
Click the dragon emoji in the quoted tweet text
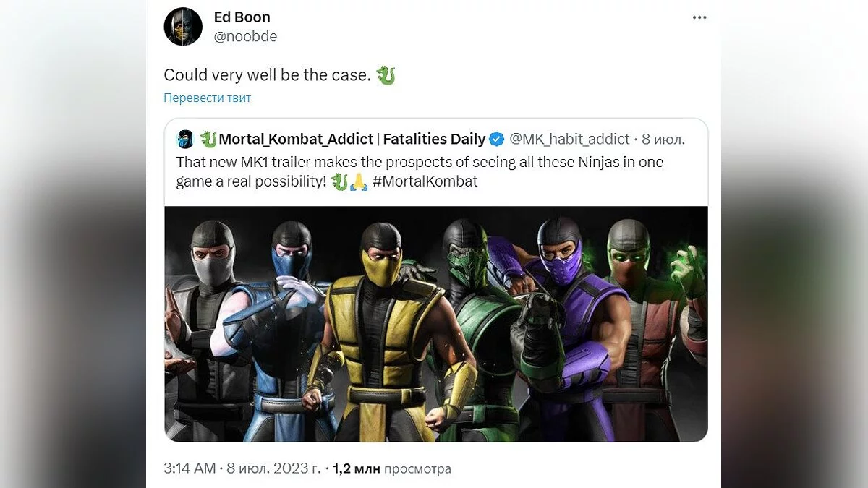[x=339, y=181]
